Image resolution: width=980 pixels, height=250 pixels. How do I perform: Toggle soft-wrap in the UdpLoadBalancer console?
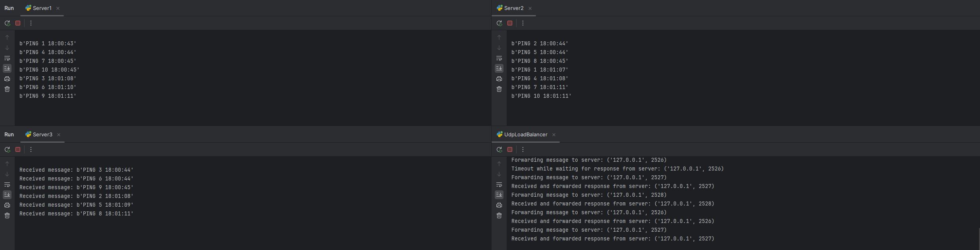499,184
